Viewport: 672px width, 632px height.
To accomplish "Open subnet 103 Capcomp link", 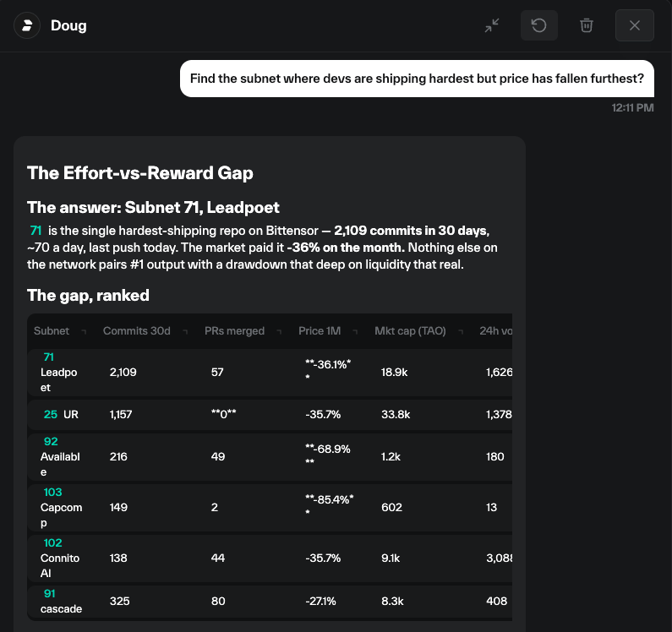I will 52,492.
